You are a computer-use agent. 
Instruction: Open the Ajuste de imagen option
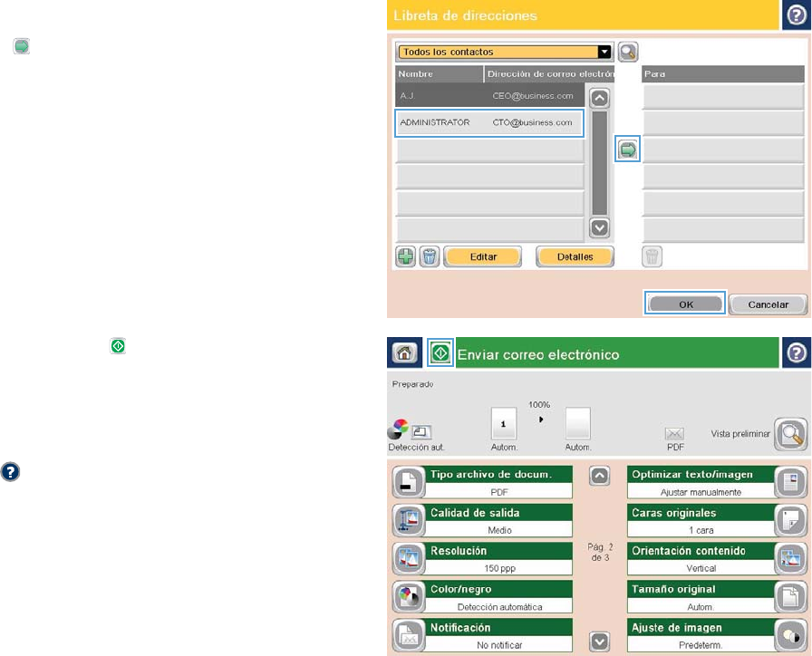[x=701, y=635]
